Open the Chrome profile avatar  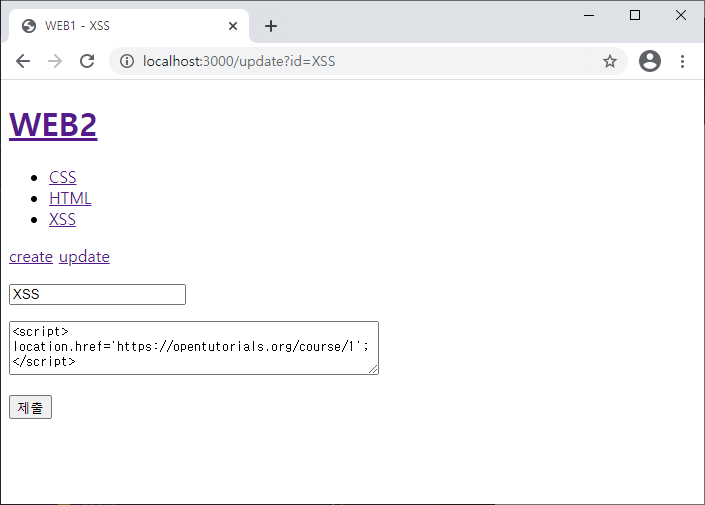click(x=650, y=61)
